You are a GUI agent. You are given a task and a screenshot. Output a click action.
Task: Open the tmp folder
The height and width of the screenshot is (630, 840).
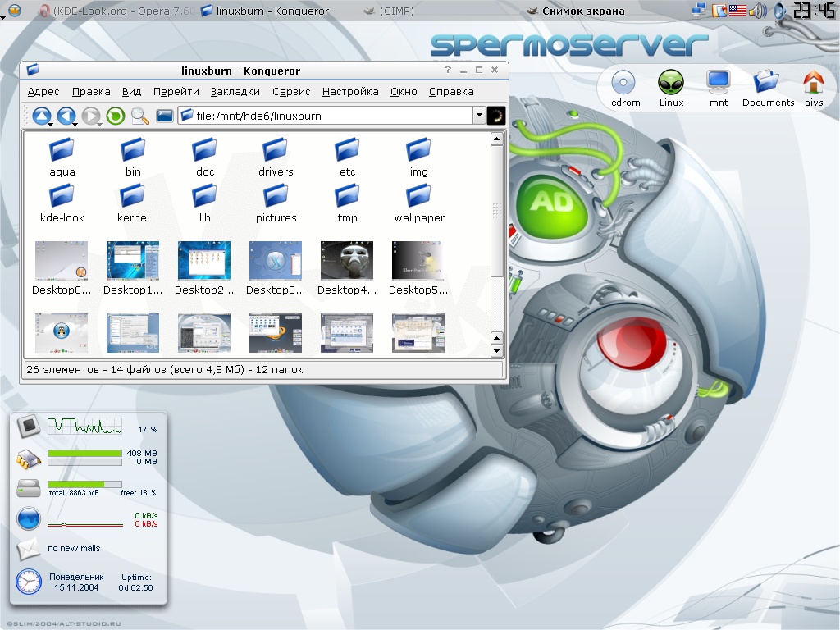click(x=347, y=203)
